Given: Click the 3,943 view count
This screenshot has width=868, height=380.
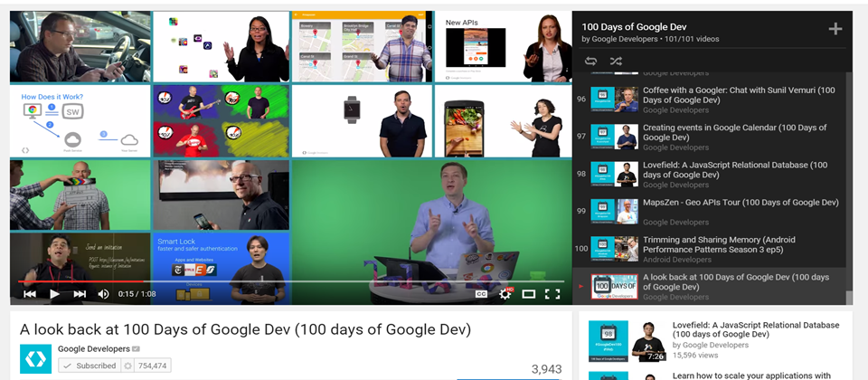Looking at the screenshot, I should click(546, 369).
